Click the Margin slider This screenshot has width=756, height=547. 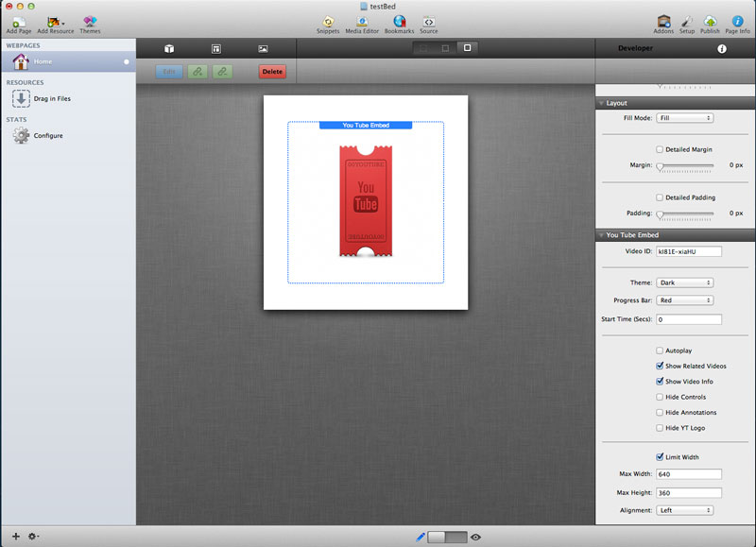685,165
